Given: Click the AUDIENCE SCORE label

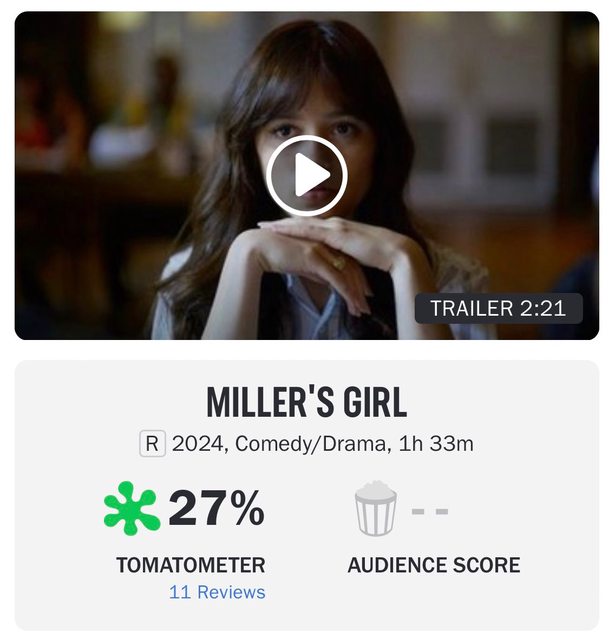Looking at the screenshot, I should (434, 565).
